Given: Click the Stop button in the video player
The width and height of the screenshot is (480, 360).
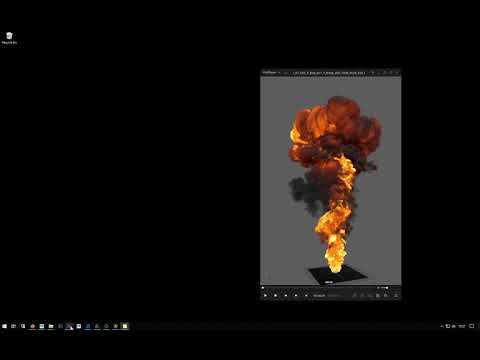Looking at the screenshot, I should point(275,295).
